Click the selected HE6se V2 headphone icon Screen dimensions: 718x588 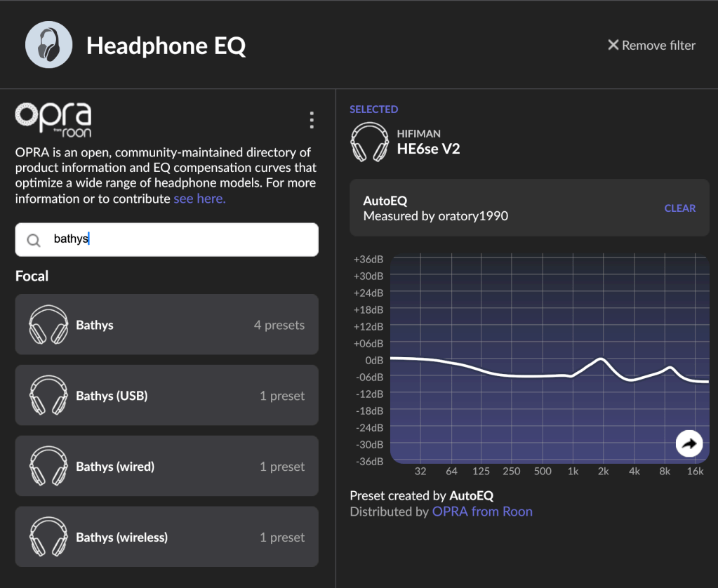tap(370, 142)
